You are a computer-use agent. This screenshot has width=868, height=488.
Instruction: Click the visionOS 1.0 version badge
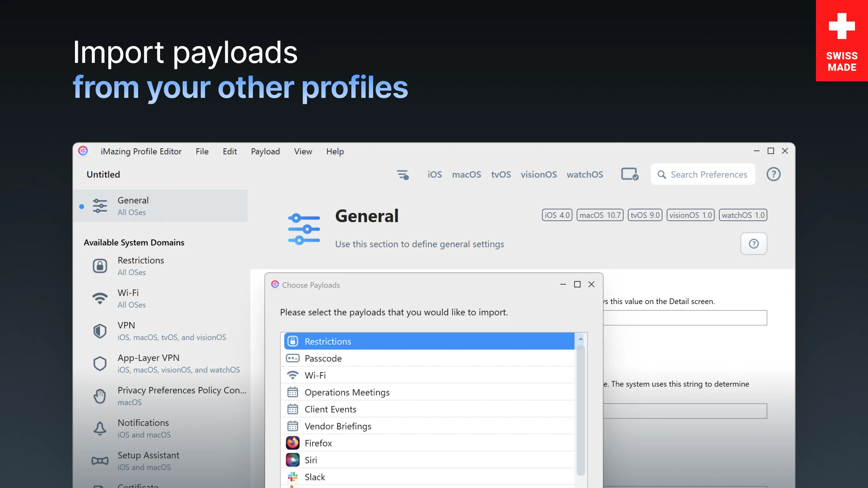click(690, 215)
